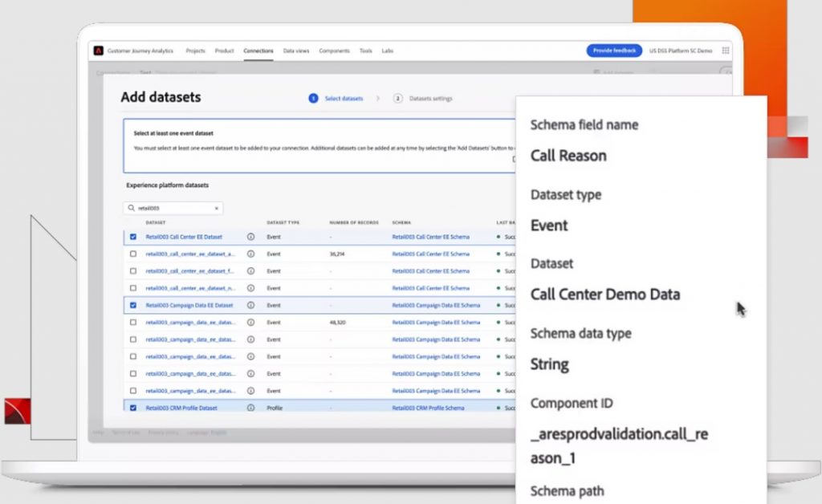Go to the Connections tab
This screenshot has height=504, width=822.
258,51
